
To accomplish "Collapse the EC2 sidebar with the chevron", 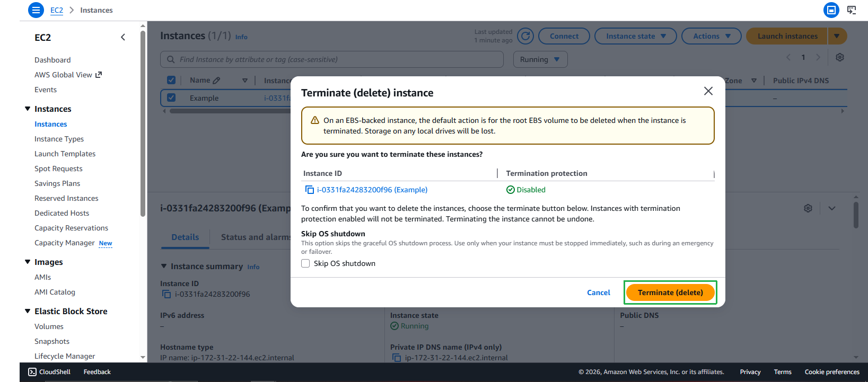I will coord(123,37).
